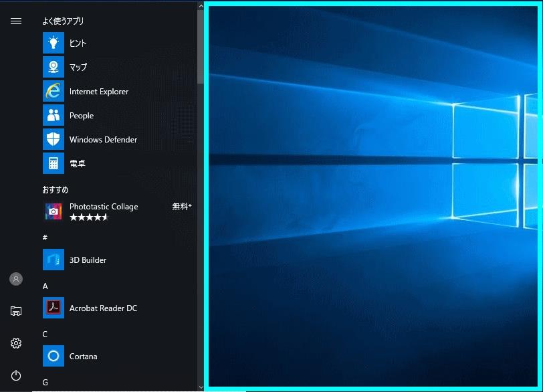This screenshot has height=392, width=543.
Task: Open the 3D Builder icon
Action: point(53,260)
